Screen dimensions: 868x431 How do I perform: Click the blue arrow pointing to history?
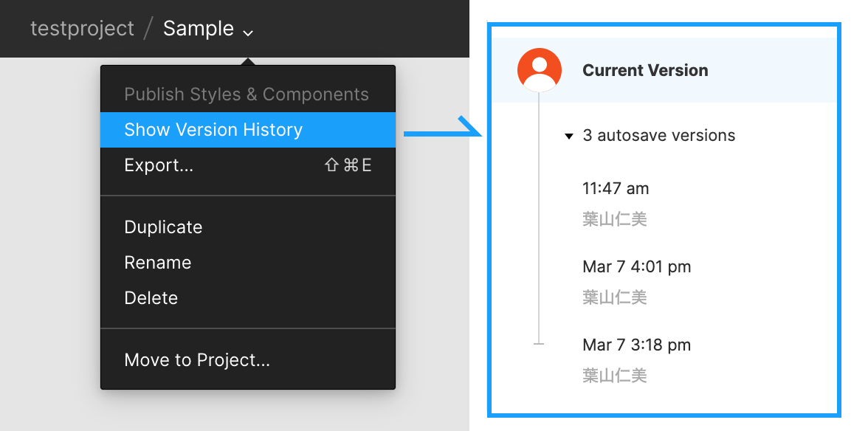(443, 127)
